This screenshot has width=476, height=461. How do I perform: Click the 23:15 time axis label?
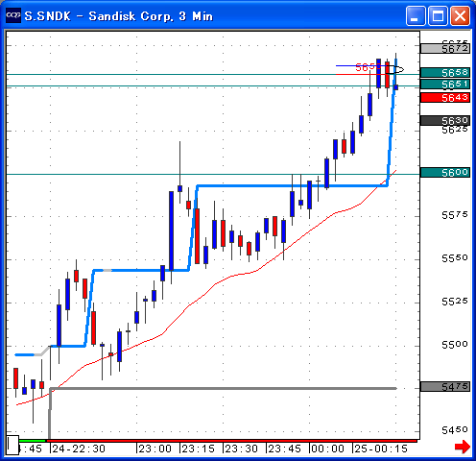point(199,449)
